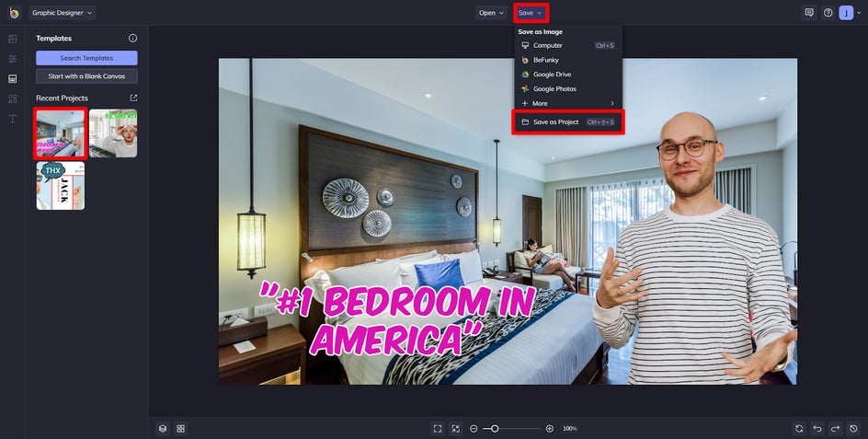This screenshot has width=868, height=439.
Task: Click the BeFunky logo icon
Action: pos(14,13)
